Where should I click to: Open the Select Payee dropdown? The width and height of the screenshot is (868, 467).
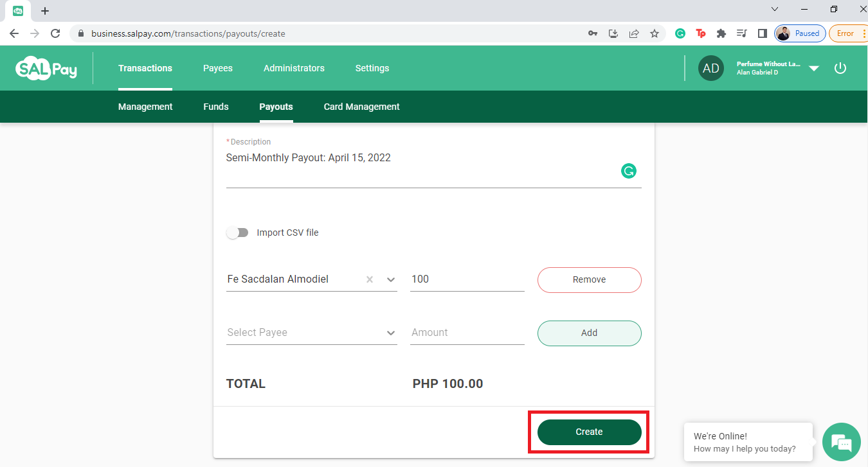(x=312, y=333)
